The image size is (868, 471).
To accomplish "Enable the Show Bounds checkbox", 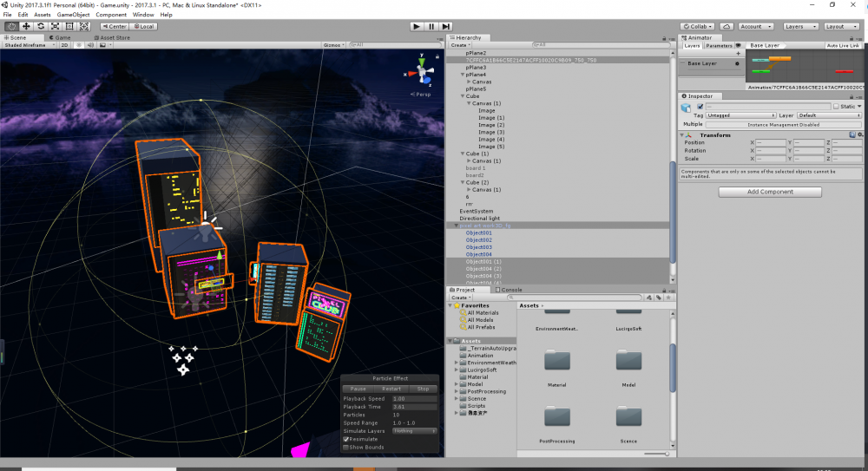I will pyautogui.click(x=346, y=448).
